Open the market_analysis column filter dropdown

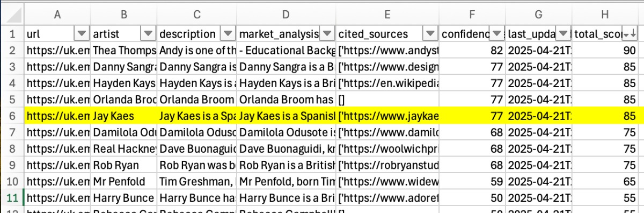click(x=326, y=34)
